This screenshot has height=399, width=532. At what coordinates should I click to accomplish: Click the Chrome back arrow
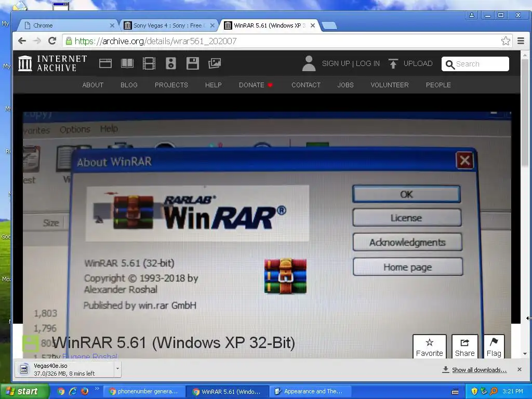(x=22, y=41)
